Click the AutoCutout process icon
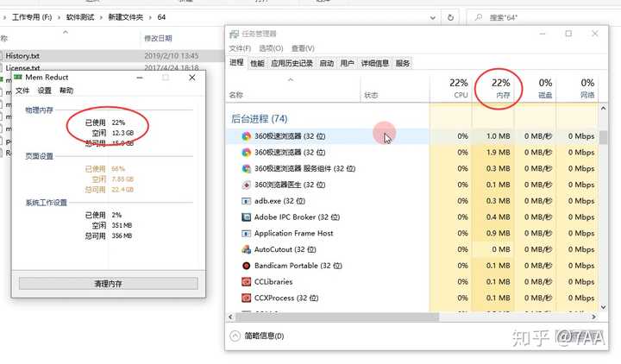 (247, 249)
